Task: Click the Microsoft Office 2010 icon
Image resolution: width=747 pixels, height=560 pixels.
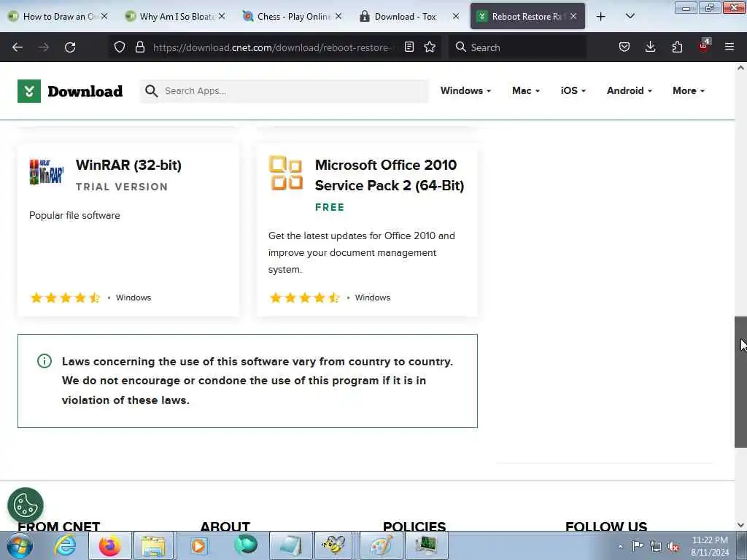Action: pos(285,172)
